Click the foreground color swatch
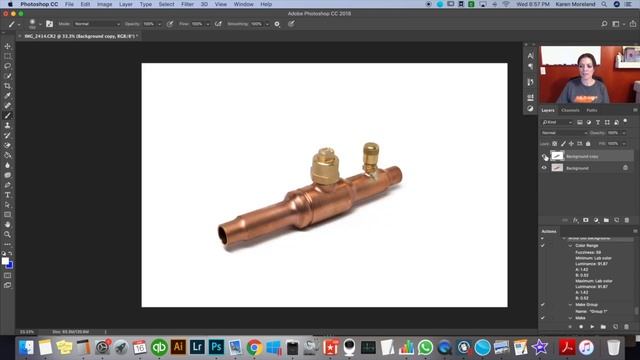This screenshot has width=640, height=360. point(4,260)
